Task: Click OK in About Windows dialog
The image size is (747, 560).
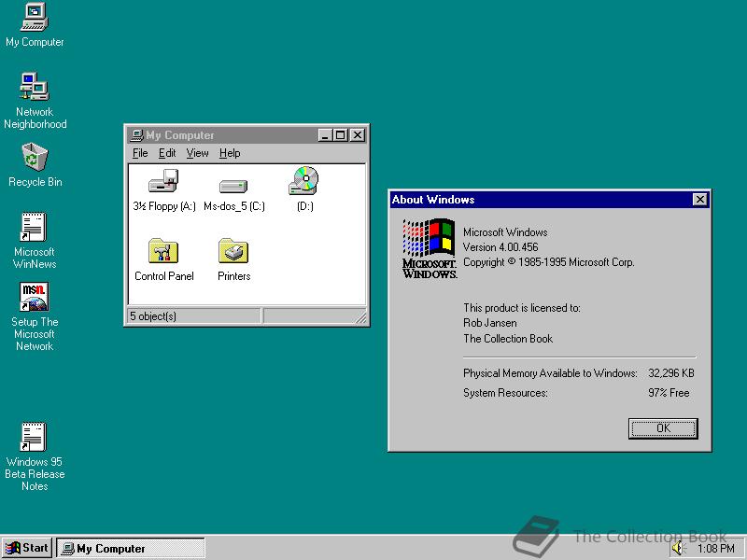Action: click(x=663, y=428)
